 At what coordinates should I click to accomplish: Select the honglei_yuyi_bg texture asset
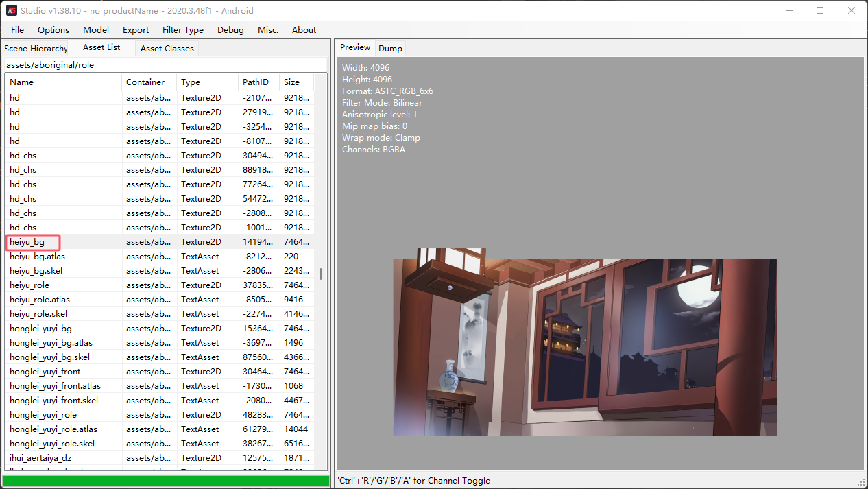160,329
